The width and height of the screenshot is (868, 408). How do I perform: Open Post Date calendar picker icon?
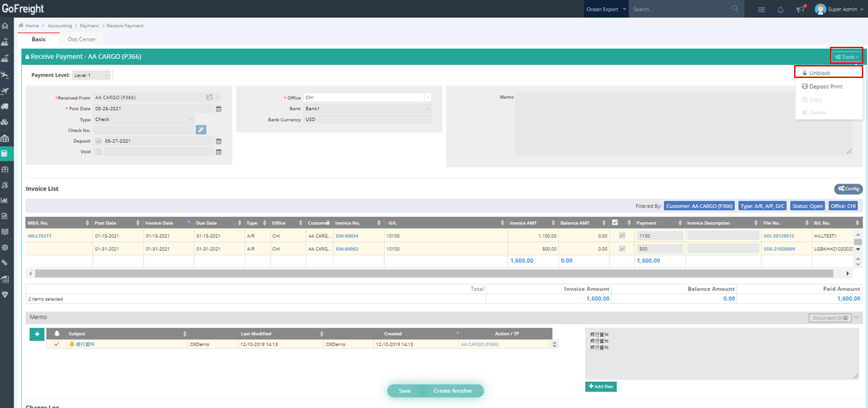coord(218,108)
